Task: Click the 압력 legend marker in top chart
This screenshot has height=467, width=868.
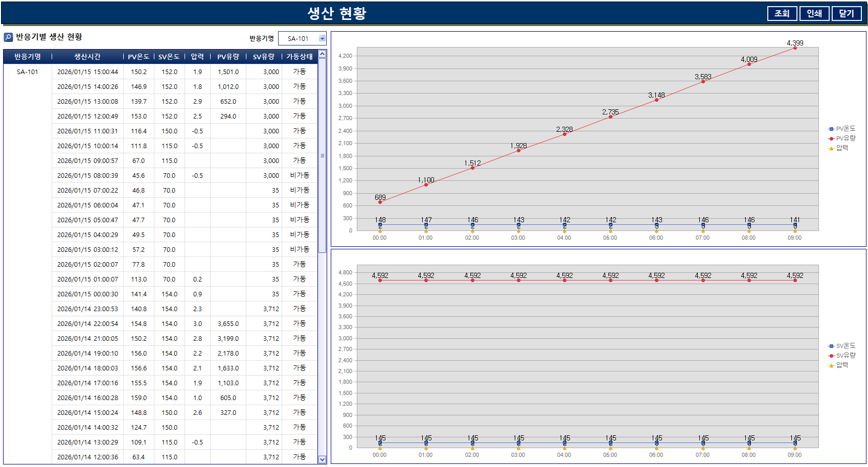Action: (831, 149)
